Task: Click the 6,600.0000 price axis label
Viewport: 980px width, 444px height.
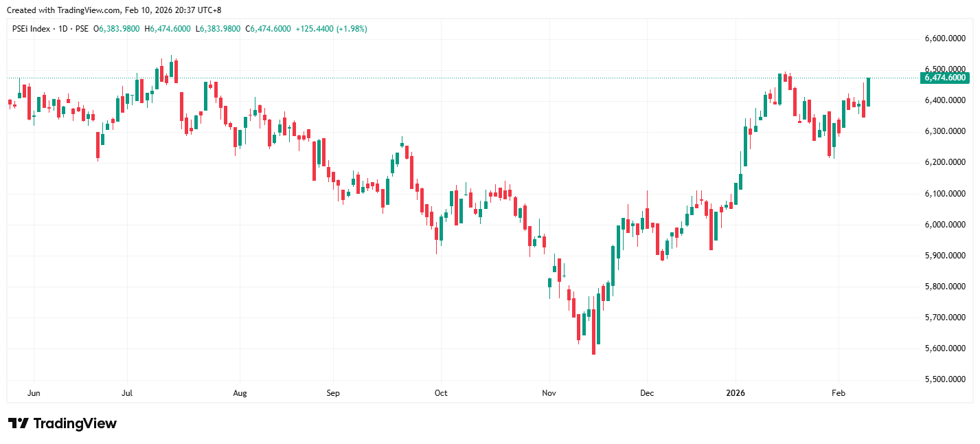Action: pos(945,38)
